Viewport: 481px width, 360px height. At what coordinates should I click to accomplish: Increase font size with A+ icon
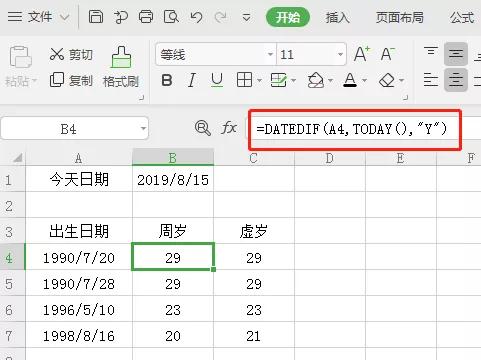click(361, 54)
